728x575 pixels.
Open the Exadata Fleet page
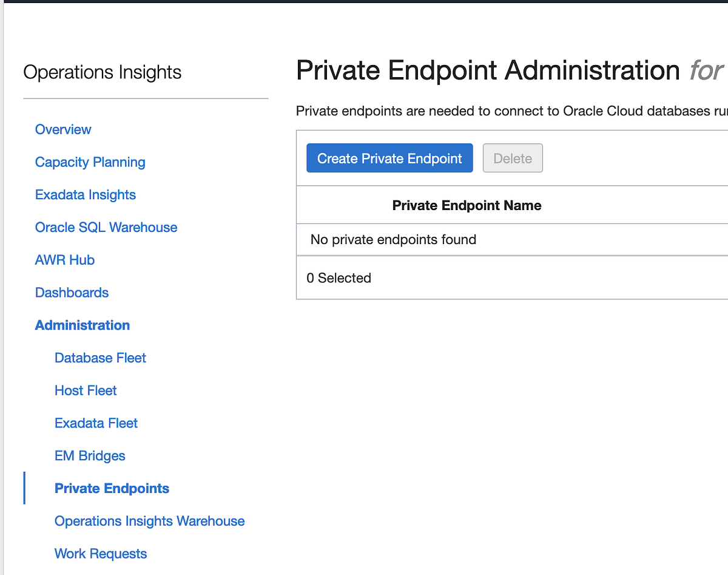(96, 423)
